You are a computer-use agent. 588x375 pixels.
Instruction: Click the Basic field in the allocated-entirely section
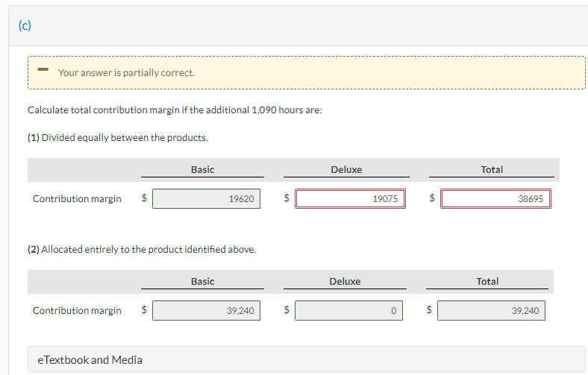(x=207, y=310)
